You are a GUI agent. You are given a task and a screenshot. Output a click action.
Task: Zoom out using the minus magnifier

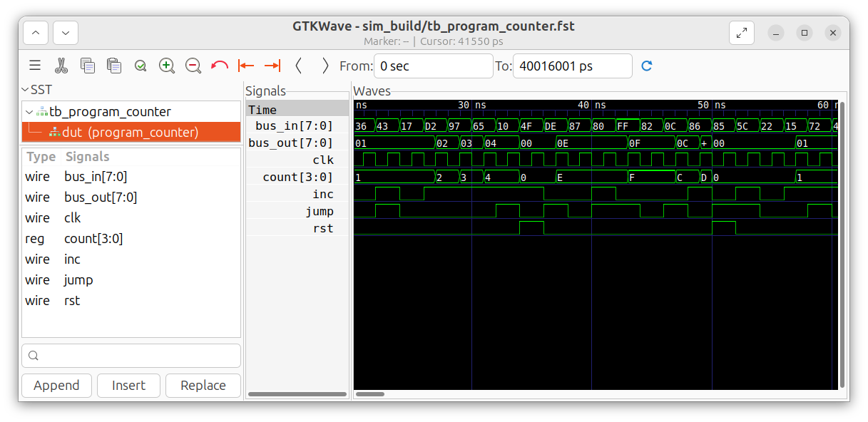click(x=193, y=66)
